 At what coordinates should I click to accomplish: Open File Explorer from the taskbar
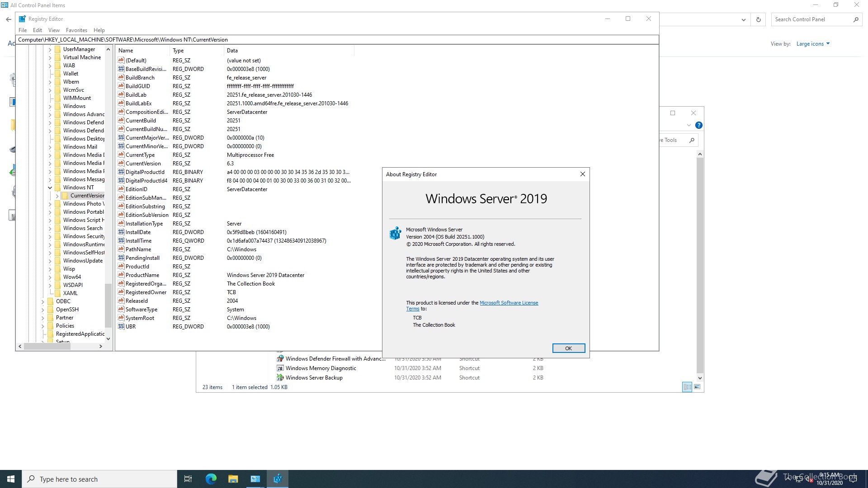pyautogui.click(x=233, y=479)
